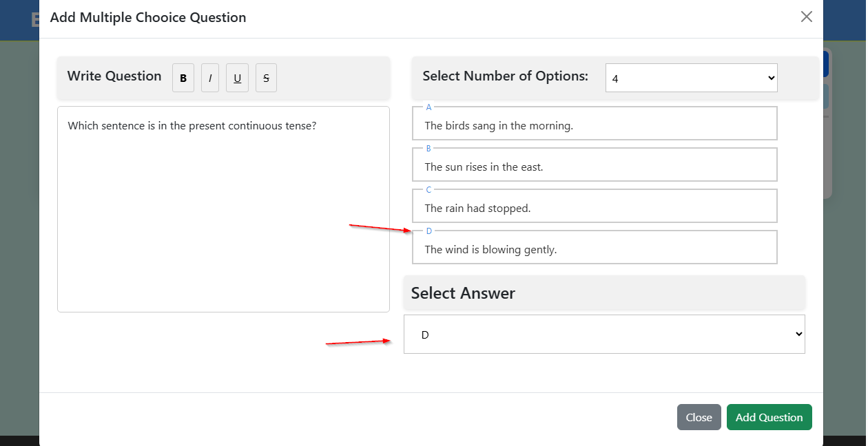Image resolution: width=868 pixels, height=446 pixels.
Task: Click the gray Close button
Action: tap(699, 417)
